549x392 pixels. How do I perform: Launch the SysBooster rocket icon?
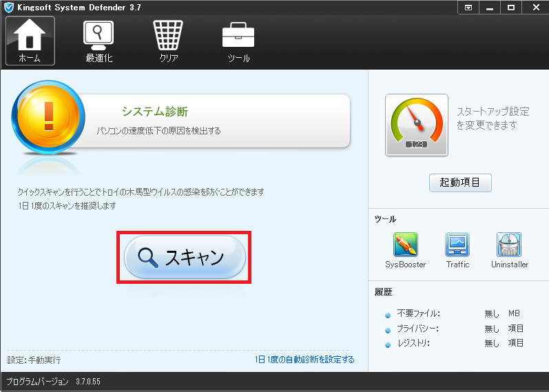(405, 245)
